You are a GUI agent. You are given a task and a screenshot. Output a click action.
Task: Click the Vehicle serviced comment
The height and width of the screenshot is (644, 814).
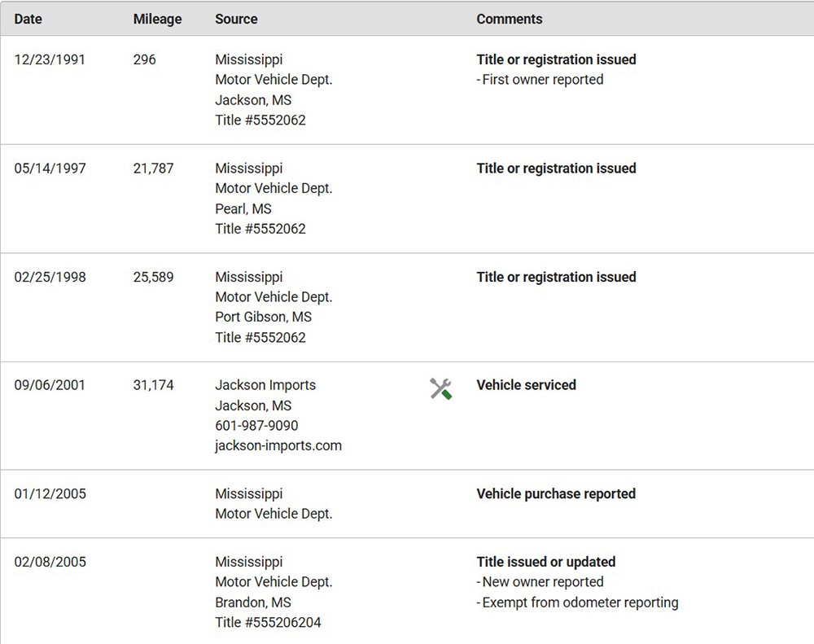point(526,385)
